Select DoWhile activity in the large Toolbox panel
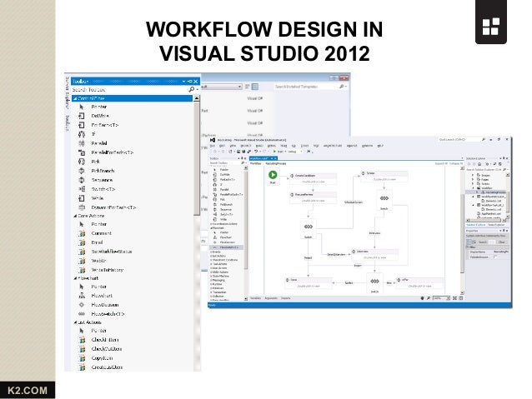The width and height of the screenshot is (532, 399). (x=100, y=116)
